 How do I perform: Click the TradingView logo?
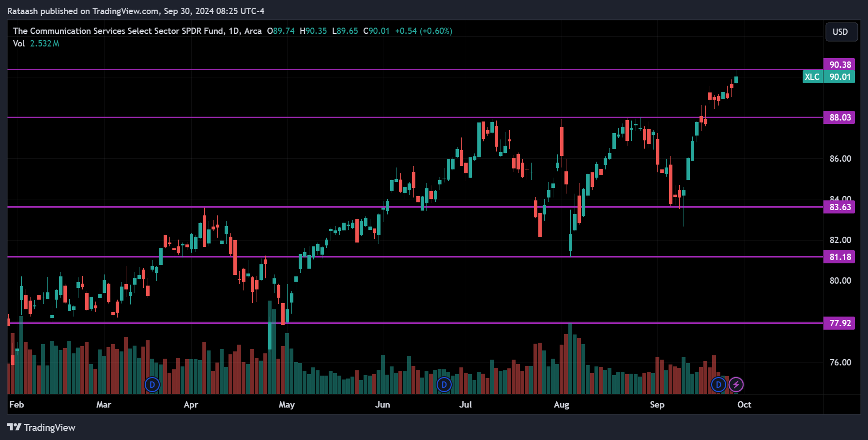[42, 427]
